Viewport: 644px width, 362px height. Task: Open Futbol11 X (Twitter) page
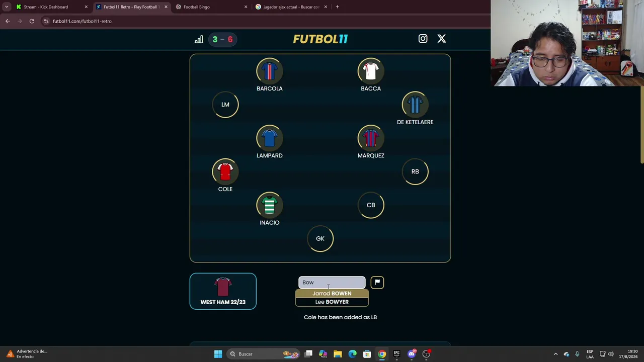[441, 39]
